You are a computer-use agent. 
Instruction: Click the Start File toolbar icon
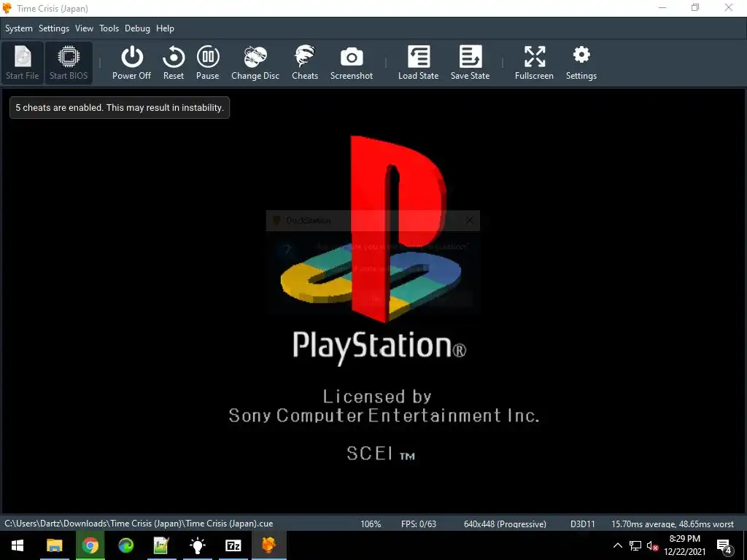(23, 63)
